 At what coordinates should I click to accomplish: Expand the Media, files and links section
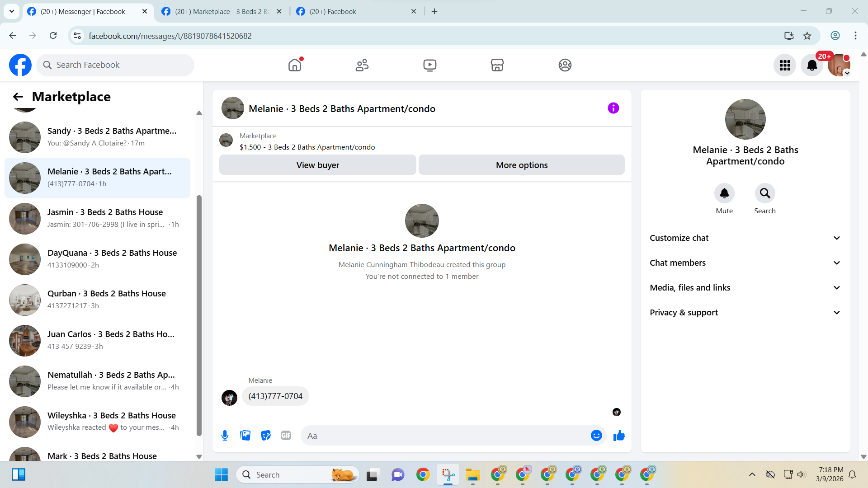(x=745, y=288)
